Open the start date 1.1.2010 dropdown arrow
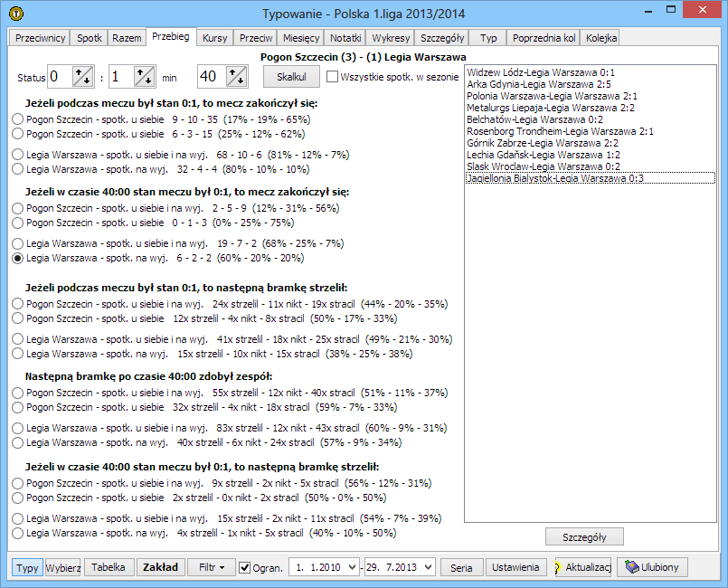This screenshot has height=588, width=728. (352, 567)
